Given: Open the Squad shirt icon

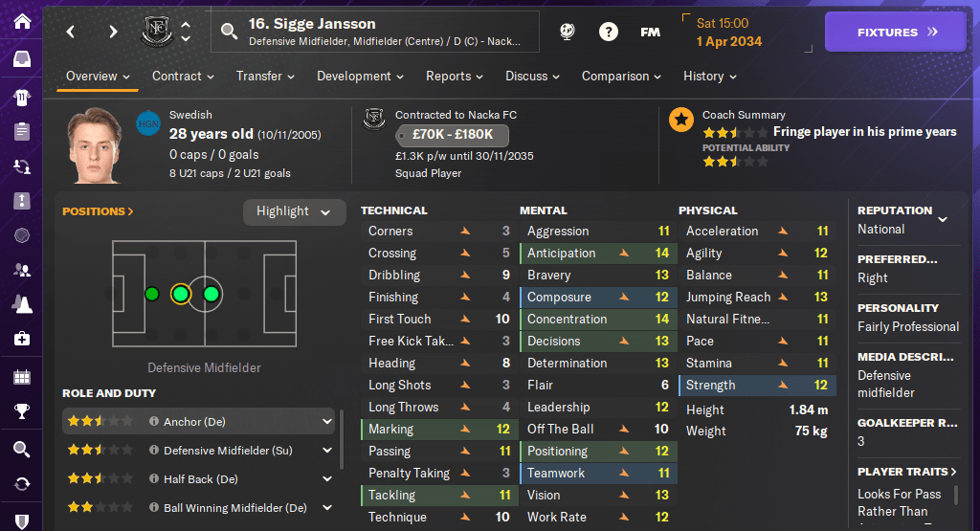Looking at the screenshot, I should click(x=21, y=97).
